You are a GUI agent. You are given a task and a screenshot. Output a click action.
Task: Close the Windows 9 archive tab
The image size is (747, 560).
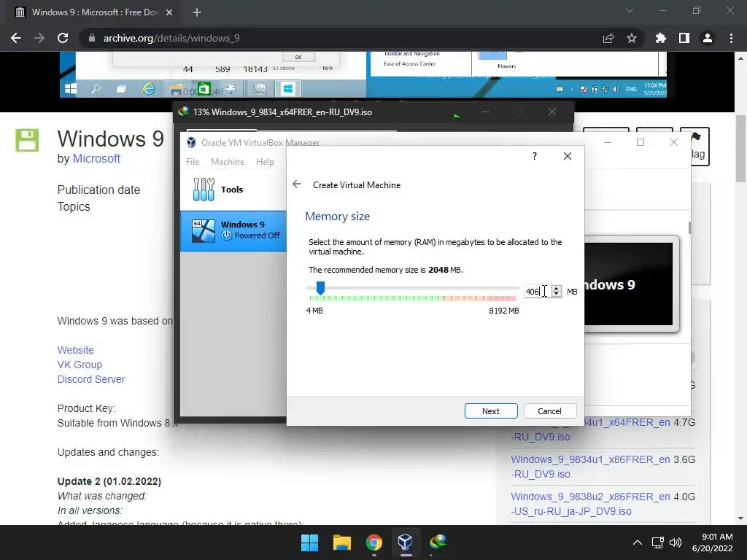169,12
